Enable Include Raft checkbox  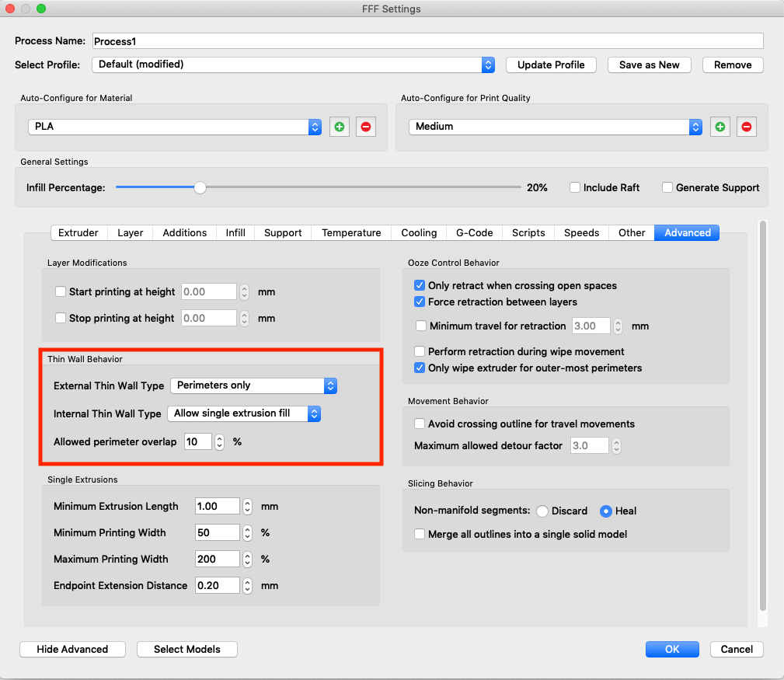pos(575,187)
